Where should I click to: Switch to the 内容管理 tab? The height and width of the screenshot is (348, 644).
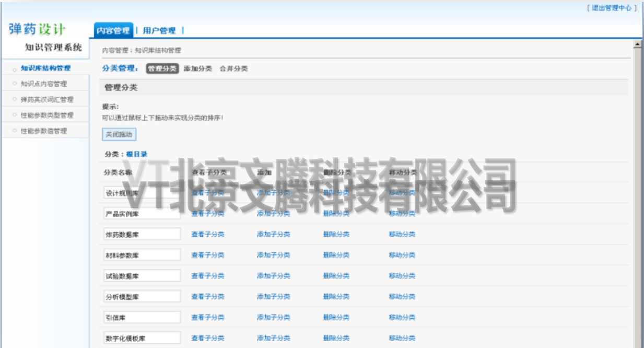pos(113,31)
